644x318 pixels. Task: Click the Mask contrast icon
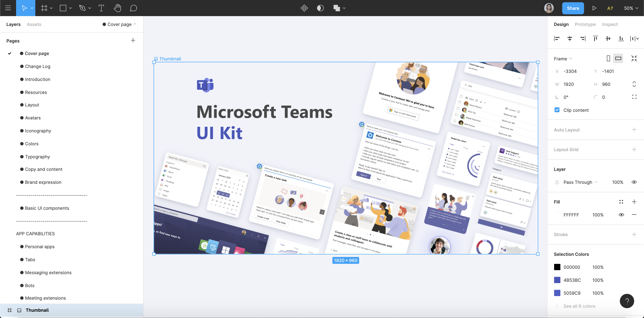pyautogui.click(x=320, y=8)
